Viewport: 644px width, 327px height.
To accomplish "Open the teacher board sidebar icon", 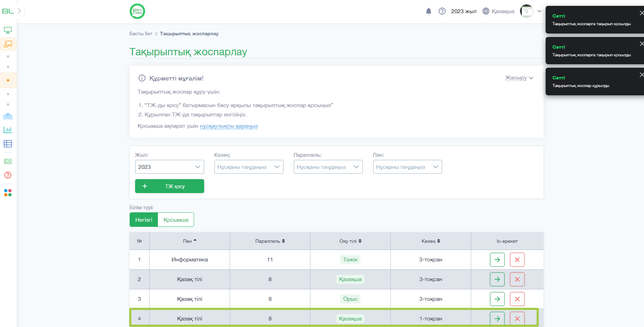I will click(x=8, y=44).
